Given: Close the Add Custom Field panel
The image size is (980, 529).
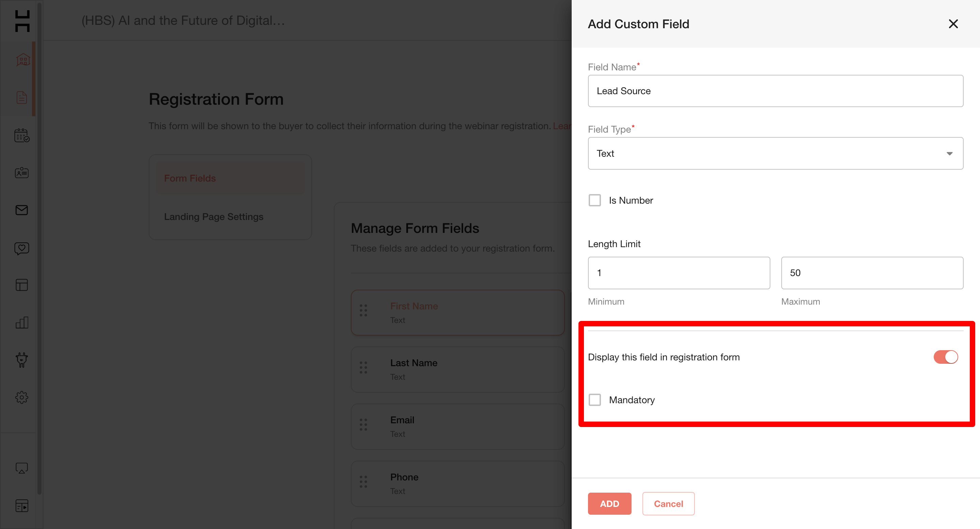Looking at the screenshot, I should (x=953, y=24).
